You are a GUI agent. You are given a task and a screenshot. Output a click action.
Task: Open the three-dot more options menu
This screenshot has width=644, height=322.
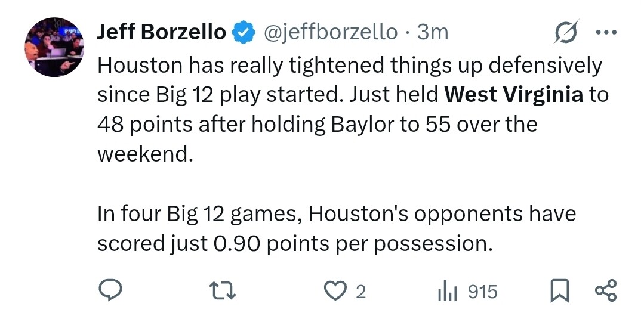coord(605,32)
